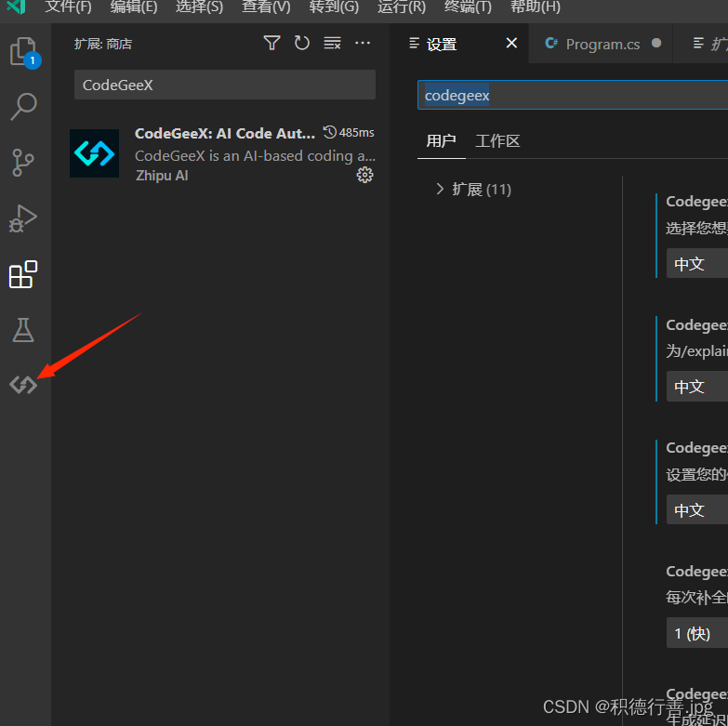Open the 选择(S) menu

199,7
